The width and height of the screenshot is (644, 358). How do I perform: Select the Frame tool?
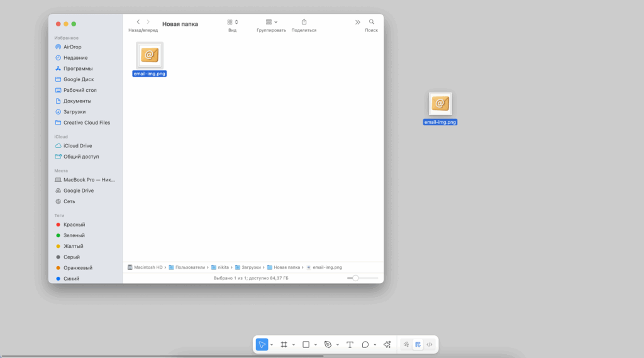tap(284, 344)
